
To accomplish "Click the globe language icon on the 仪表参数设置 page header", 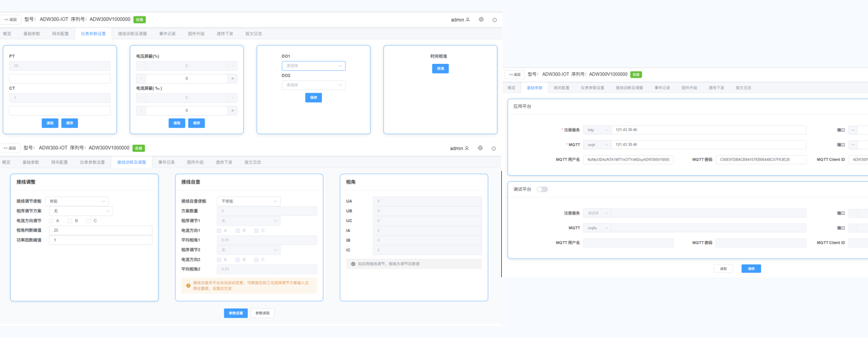I will point(481,20).
